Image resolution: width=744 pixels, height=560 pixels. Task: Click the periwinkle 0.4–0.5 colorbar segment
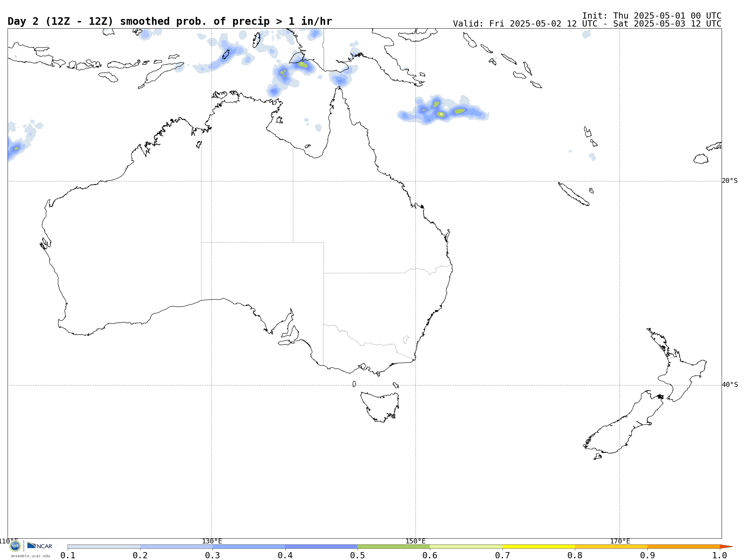click(x=321, y=547)
